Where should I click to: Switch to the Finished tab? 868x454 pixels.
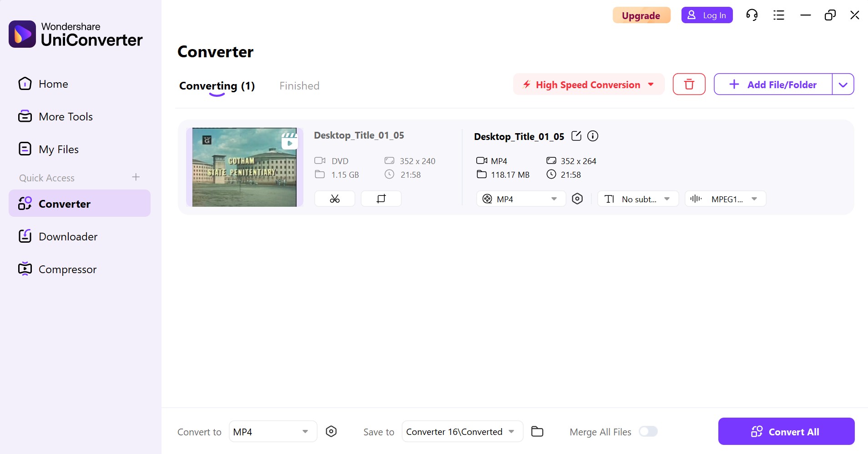point(299,86)
